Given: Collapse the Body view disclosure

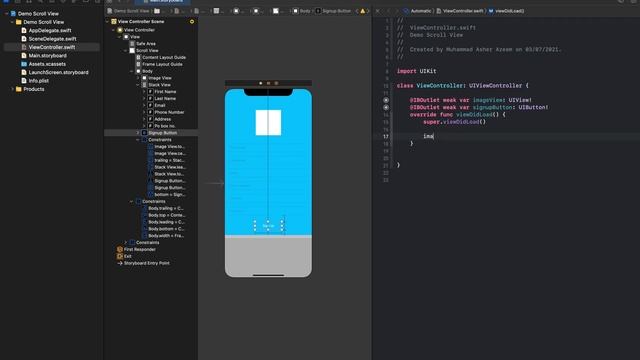Looking at the screenshot, I should [x=132, y=71].
